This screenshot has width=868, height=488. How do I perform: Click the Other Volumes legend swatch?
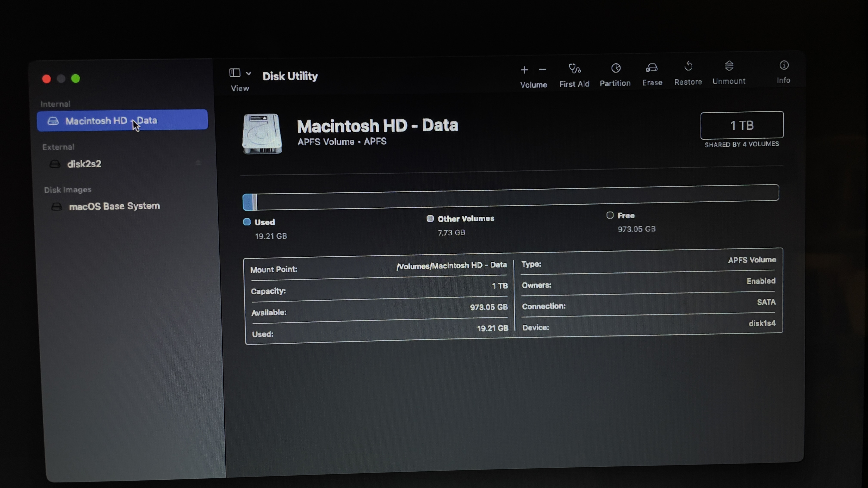[x=430, y=219]
